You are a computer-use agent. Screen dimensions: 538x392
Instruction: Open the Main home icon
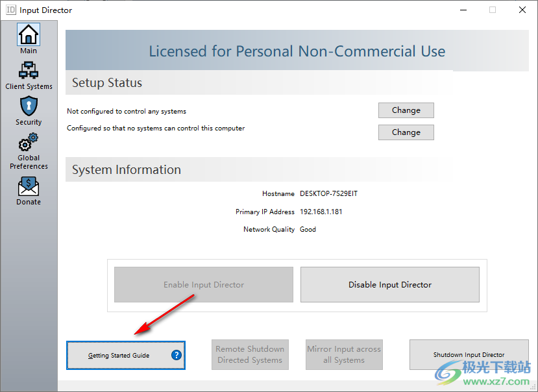coord(29,34)
